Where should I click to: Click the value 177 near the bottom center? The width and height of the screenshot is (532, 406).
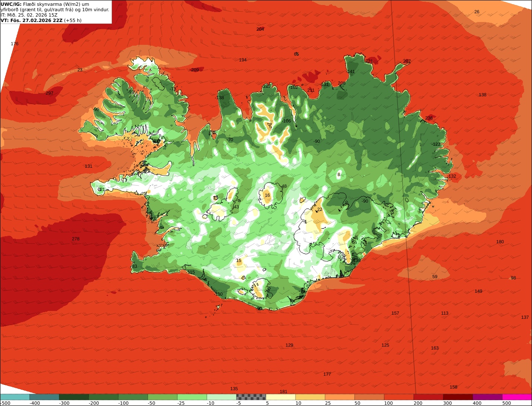[x=327, y=374]
